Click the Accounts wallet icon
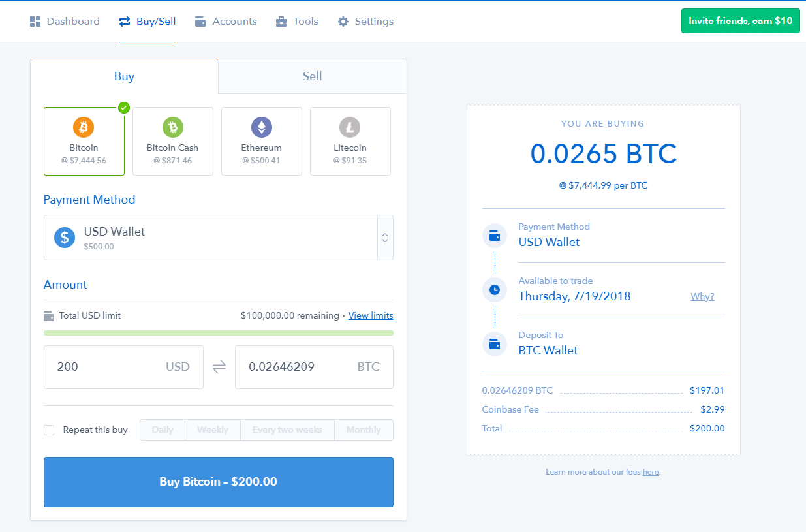The width and height of the screenshot is (806, 532). [200, 22]
